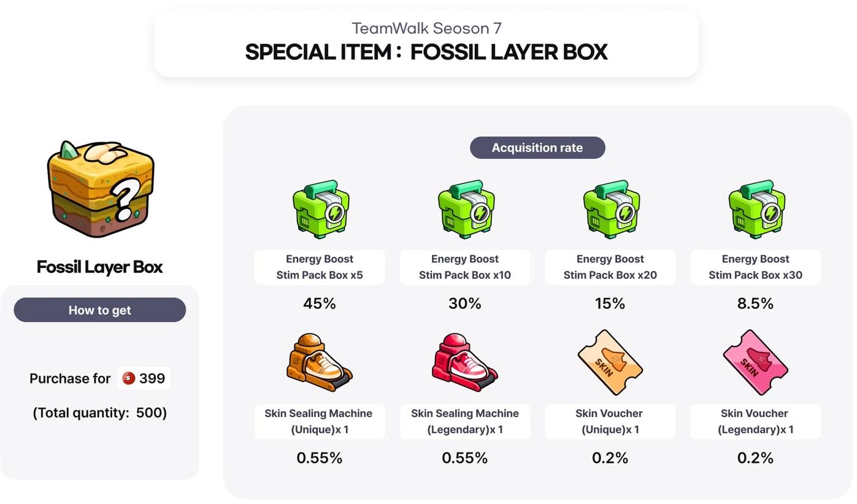Viewport: 857px width, 504px height.
Task: Click the orange Unique Skin Voucher ticket
Action: 610,362
